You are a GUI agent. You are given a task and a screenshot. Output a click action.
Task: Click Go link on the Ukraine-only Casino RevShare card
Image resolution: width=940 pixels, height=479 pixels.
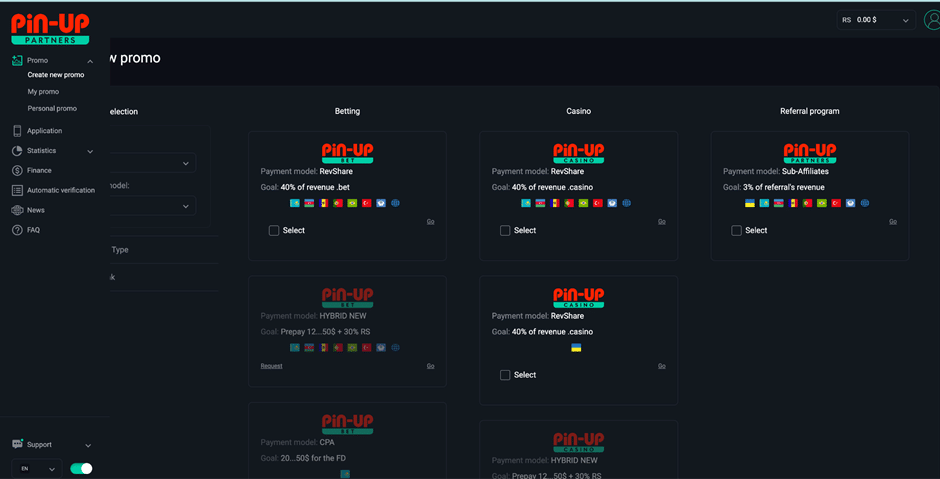(662, 366)
